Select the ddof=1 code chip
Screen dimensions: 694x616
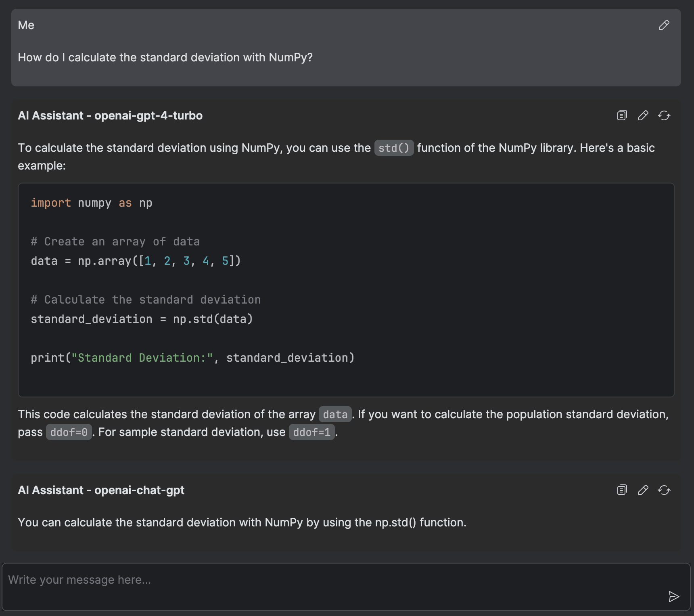coord(312,432)
